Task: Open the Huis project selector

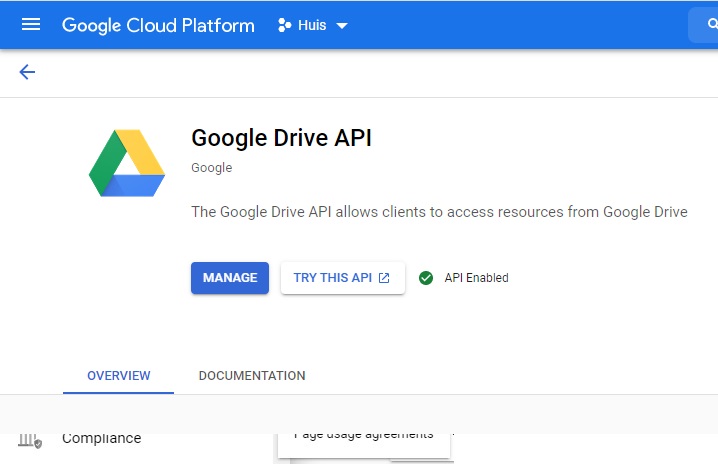Action: [x=312, y=25]
